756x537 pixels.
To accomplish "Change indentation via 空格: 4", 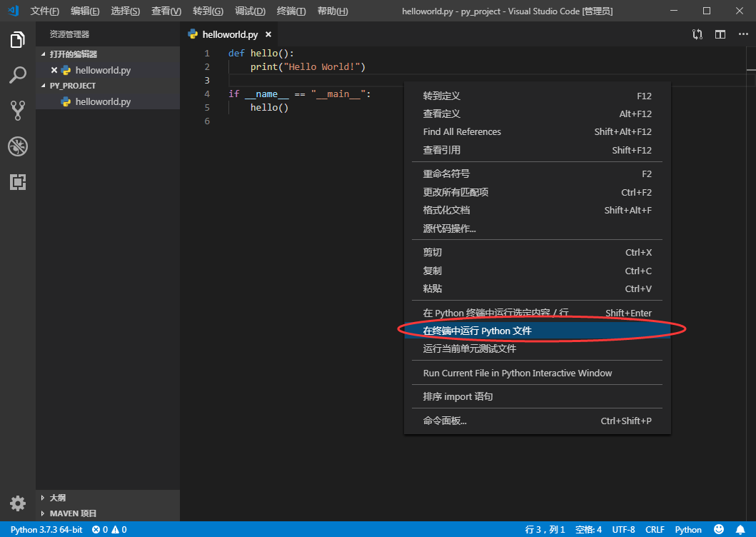I will coord(588,529).
